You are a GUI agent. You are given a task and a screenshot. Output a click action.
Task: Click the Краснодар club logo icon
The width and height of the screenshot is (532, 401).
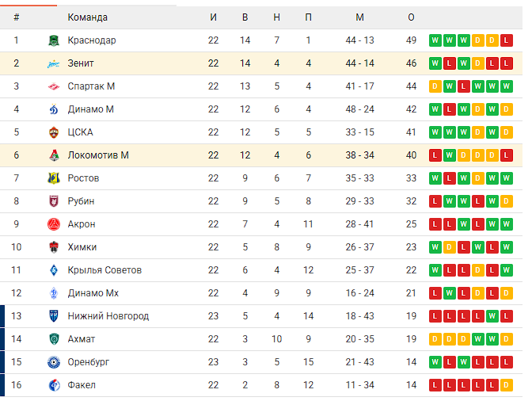(x=54, y=40)
